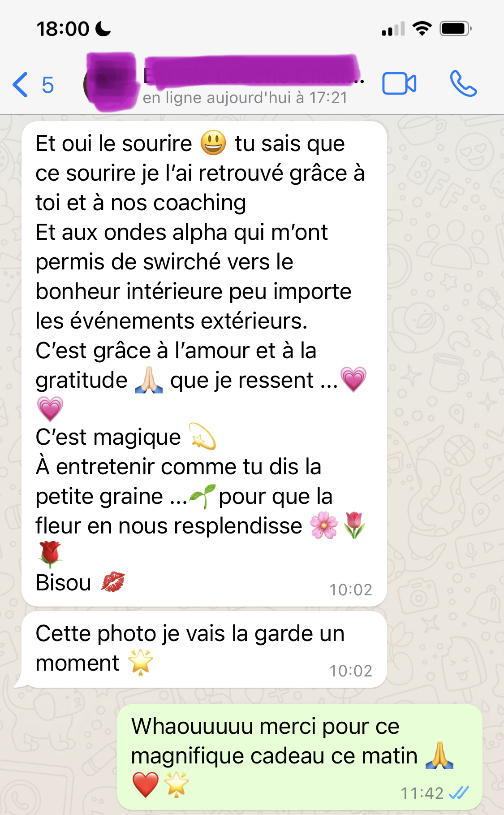The height and width of the screenshot is (815, 504).
Task: Tap the back arrow to chats list
Action: click(21, 84)
